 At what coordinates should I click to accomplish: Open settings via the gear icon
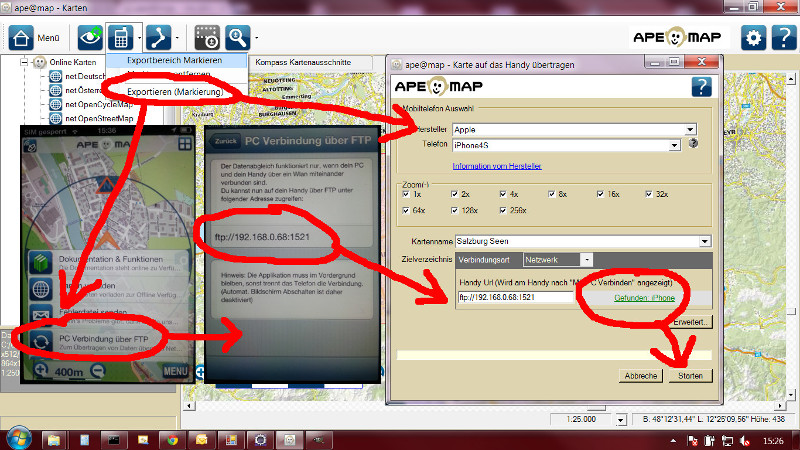pyautogui.click(x=754, y=38)
